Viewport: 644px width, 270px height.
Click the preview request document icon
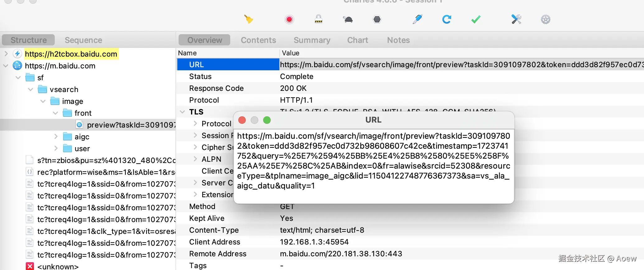coord(80,125)
